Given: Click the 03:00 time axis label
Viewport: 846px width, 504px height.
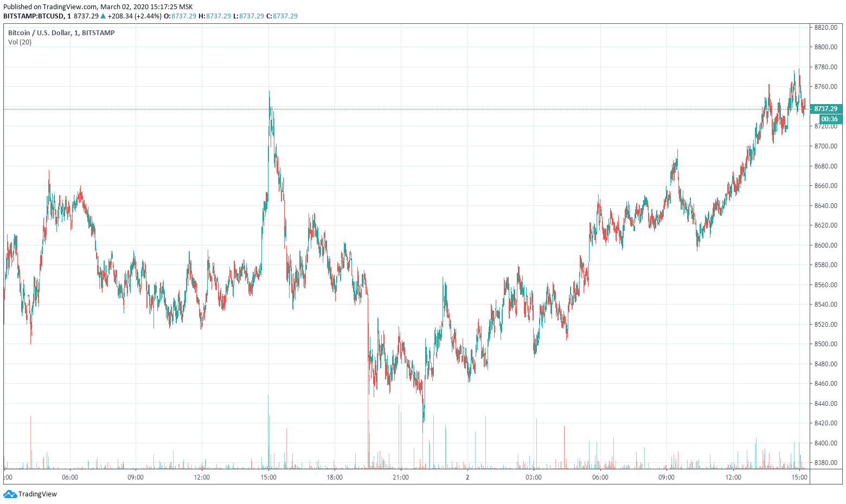Looking at the screenshot, I should coord(534,477).
